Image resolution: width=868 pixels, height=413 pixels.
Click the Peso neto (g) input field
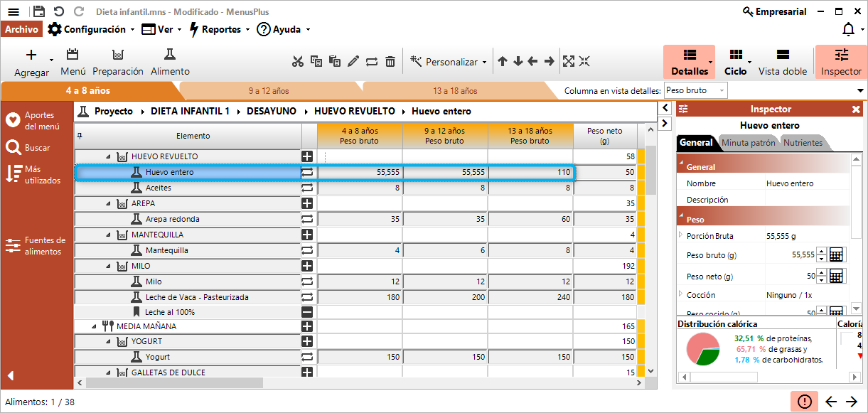[x=791, y=277]
